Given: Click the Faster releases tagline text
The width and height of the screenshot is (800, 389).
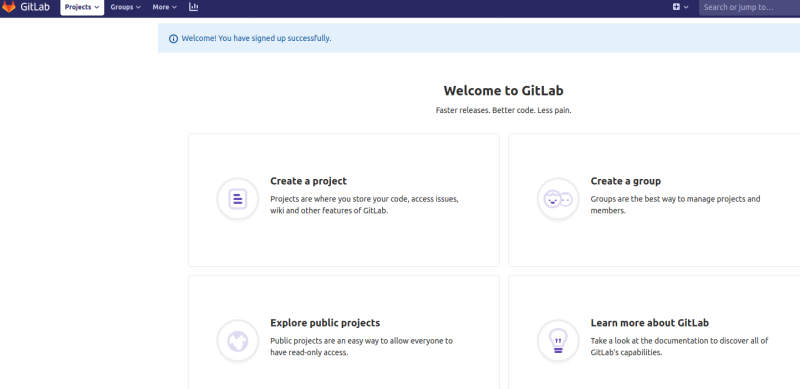Looking at the screenshot, I should click(x=504, y=110).
